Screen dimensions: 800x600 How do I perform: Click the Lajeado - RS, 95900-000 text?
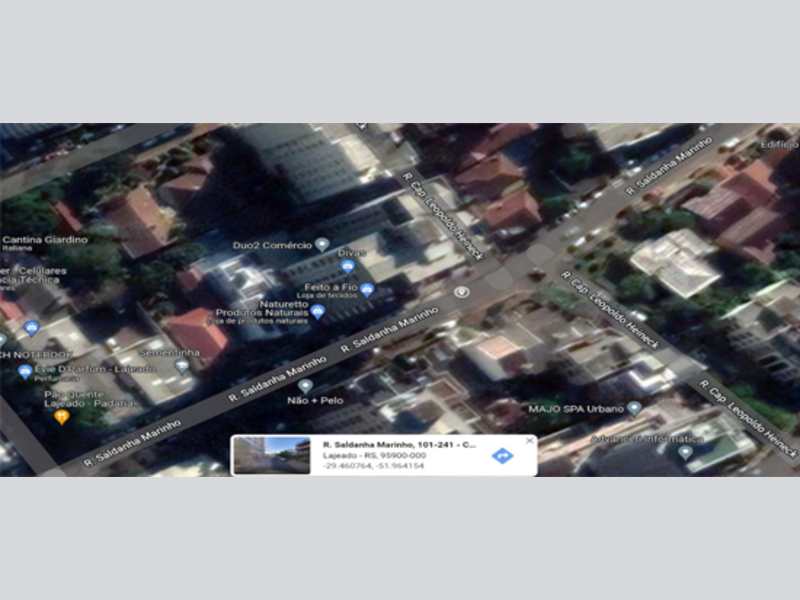[374, 455]
